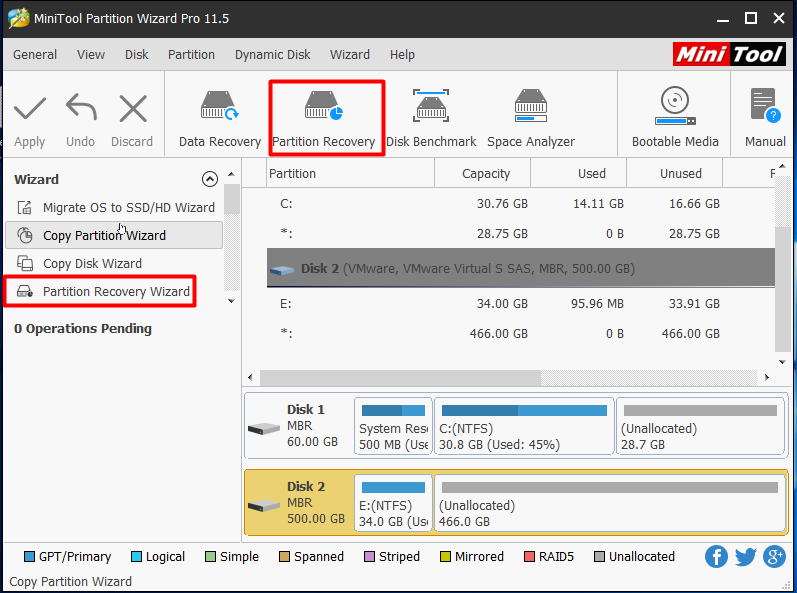Open the View menu
Screen dimensions: 797x593
pyautogui.click(x=91, y=54)
